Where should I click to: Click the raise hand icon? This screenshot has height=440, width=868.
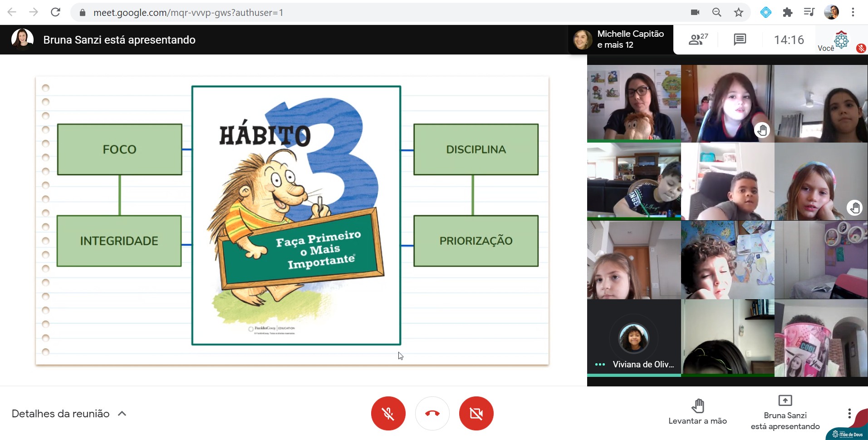[697, 411]
